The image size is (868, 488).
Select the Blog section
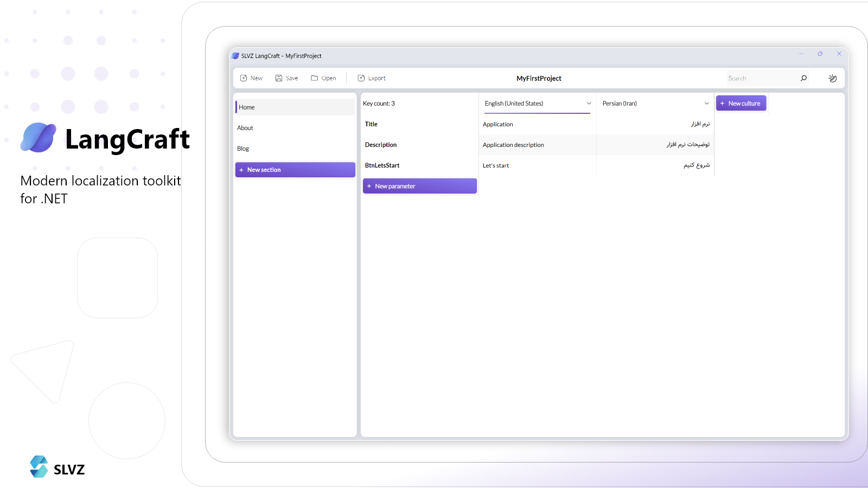295,149
